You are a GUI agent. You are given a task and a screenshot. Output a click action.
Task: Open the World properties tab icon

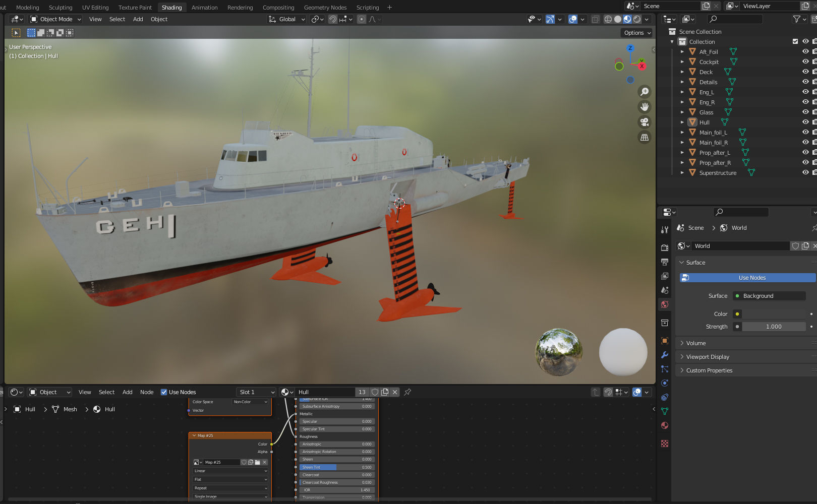(665, 304)
